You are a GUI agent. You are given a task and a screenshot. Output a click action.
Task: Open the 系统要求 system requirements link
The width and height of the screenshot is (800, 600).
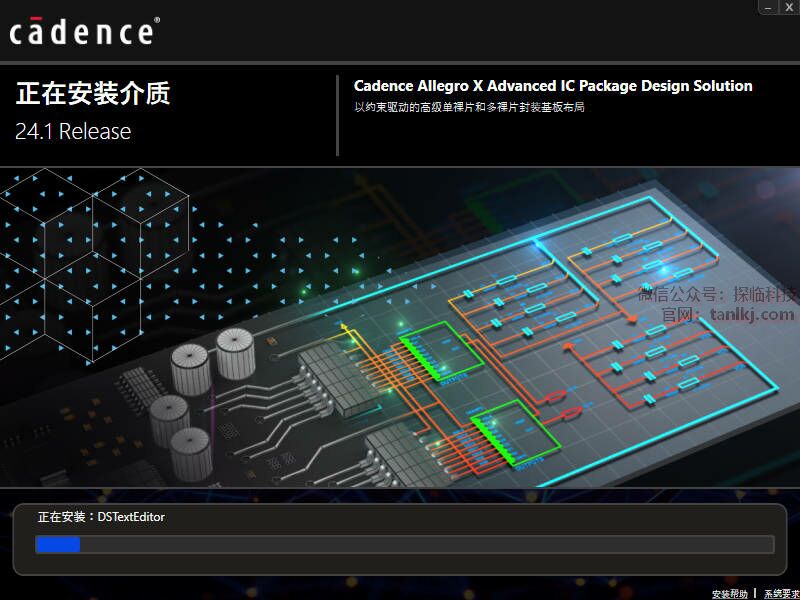point(782,594)
